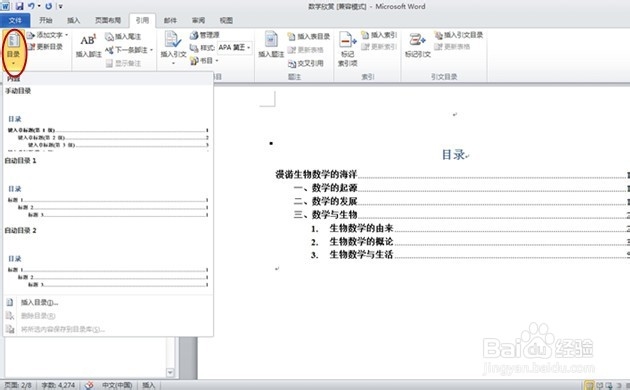Open the customize quick access toolbar dropdown
Viewport: 630px width, 390px height.
61,6
